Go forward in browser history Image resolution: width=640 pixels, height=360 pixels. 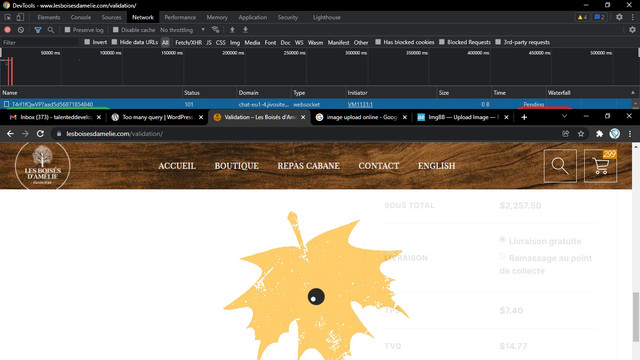click(25, 133)
